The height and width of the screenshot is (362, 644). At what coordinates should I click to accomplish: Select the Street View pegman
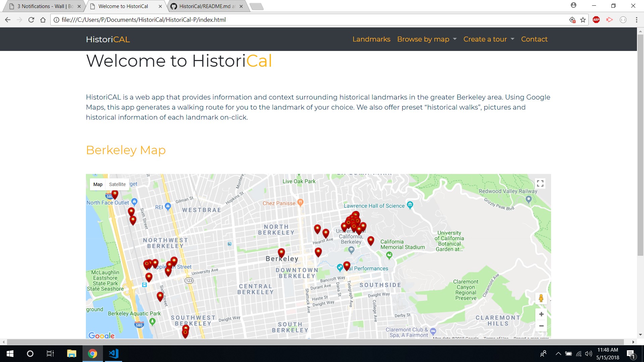541,298
